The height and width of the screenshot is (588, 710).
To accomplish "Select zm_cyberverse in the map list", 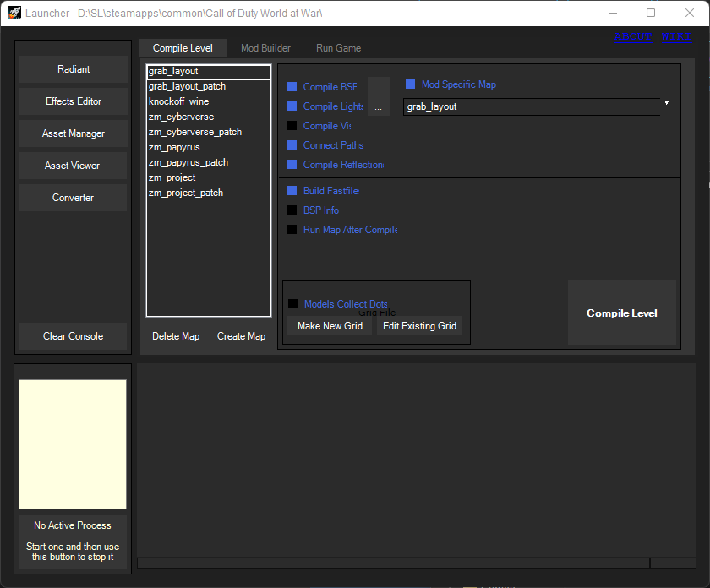I will click(x=209, y=117).
